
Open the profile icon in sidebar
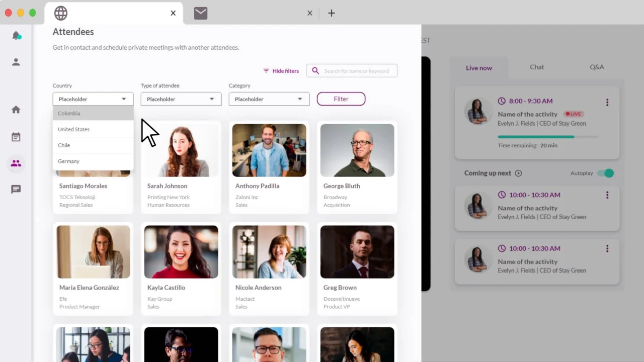(x=16, y=62)
